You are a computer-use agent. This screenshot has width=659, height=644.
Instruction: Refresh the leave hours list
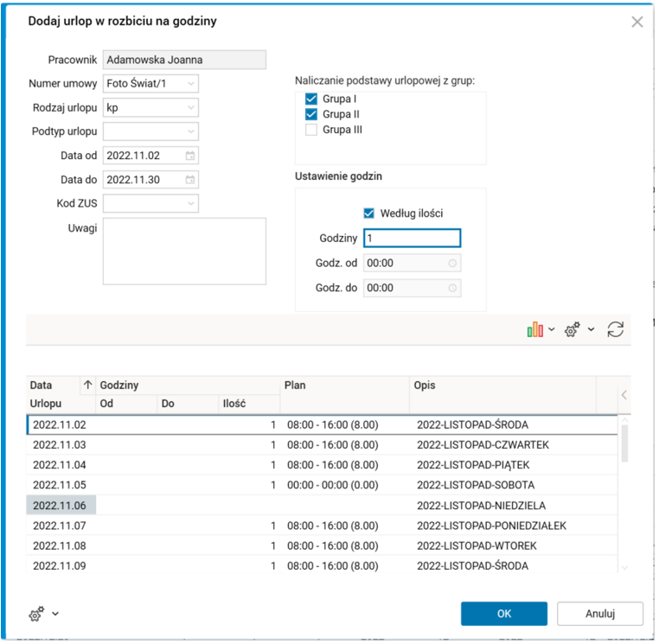tap(615, 329)
